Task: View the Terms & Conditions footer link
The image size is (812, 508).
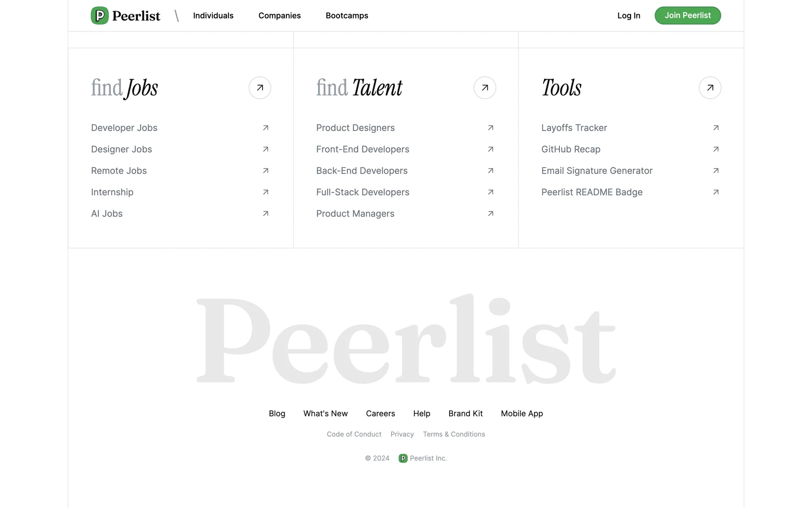Action: [x=454, y=434]
